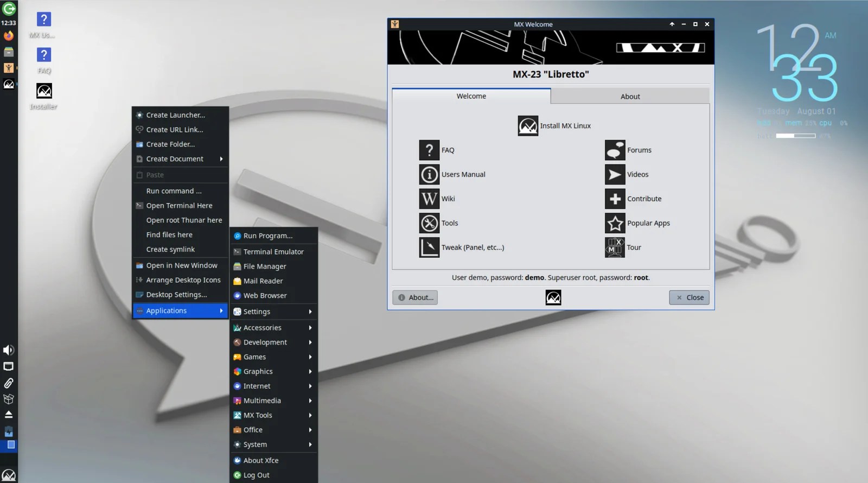Click the About... button

[x=415, y=297]
